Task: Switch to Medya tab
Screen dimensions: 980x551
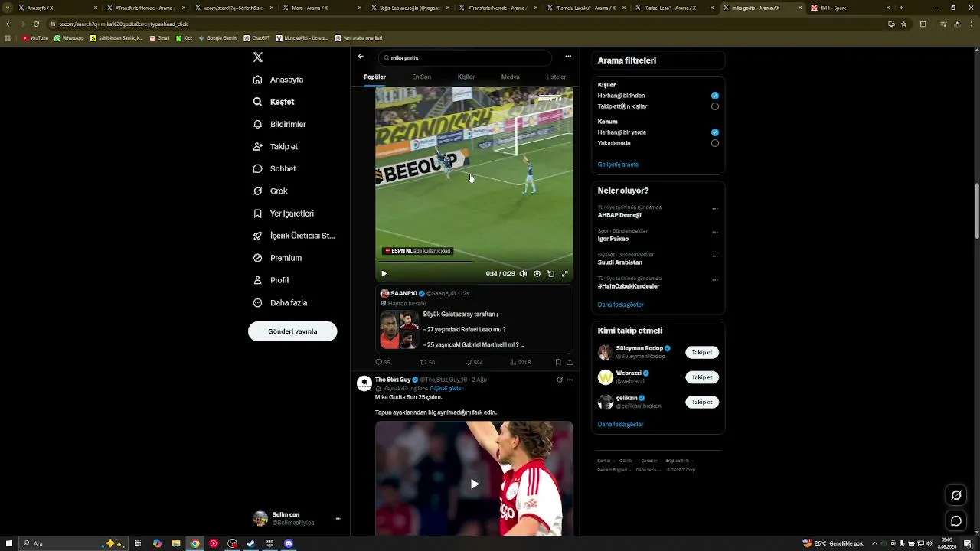Action: click(510, 77)
